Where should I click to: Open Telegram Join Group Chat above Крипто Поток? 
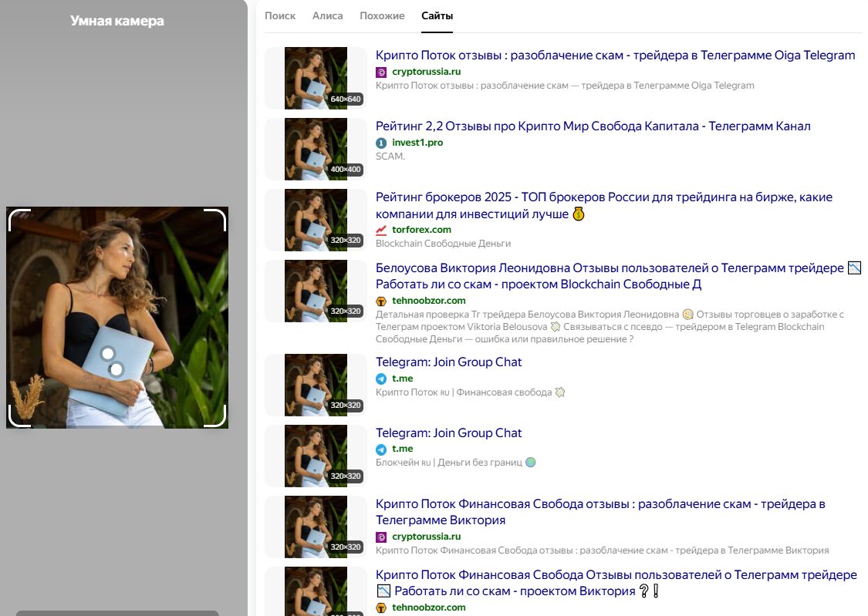[448, 362]
